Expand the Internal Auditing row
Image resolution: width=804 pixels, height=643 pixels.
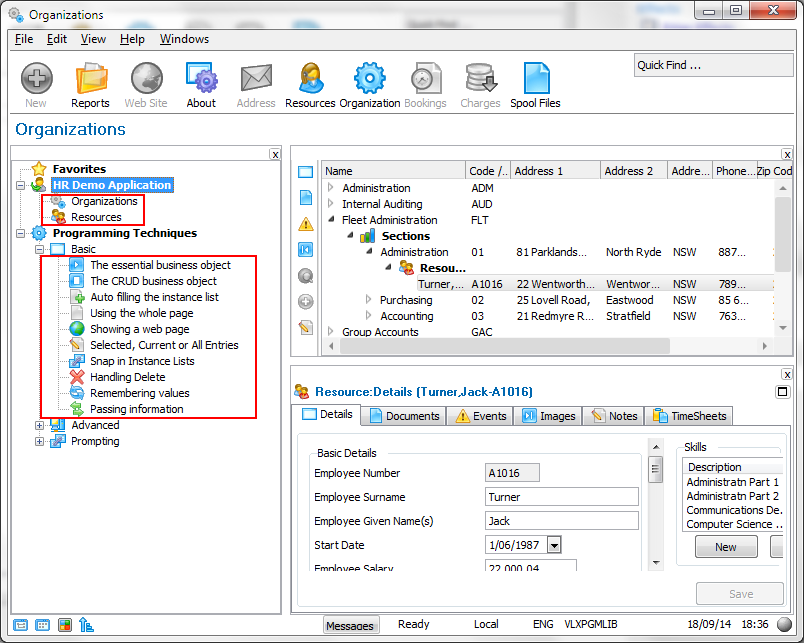pyautogui.click(x=331, y=204)
